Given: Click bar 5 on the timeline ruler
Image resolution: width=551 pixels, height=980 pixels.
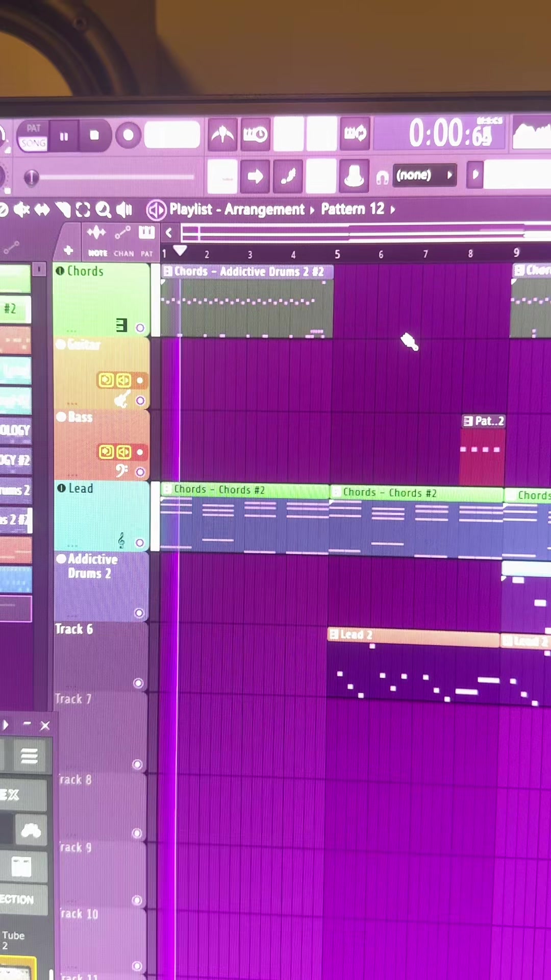Looking at the screenshot, I should [x=337, y=254].
